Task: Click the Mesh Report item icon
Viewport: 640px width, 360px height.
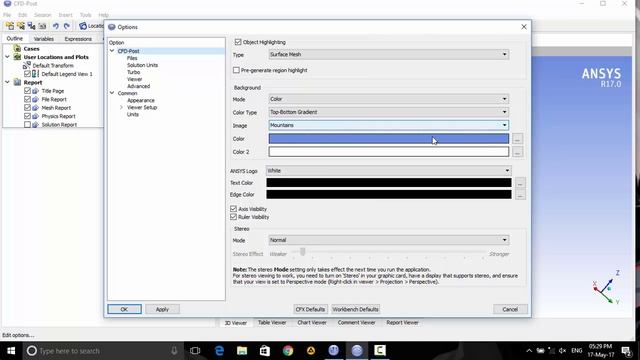Action: (x=36, y=108)
